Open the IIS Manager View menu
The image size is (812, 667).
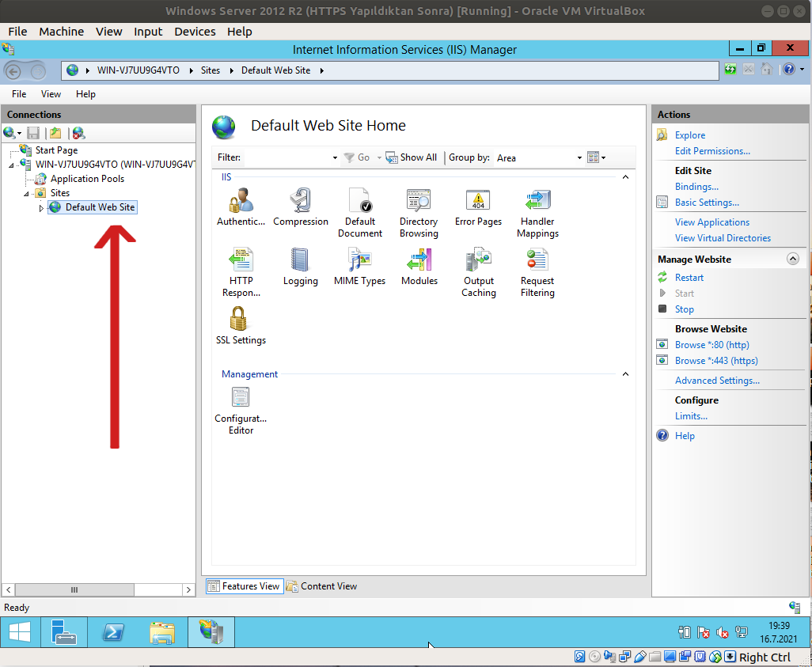tap(51, 93)
